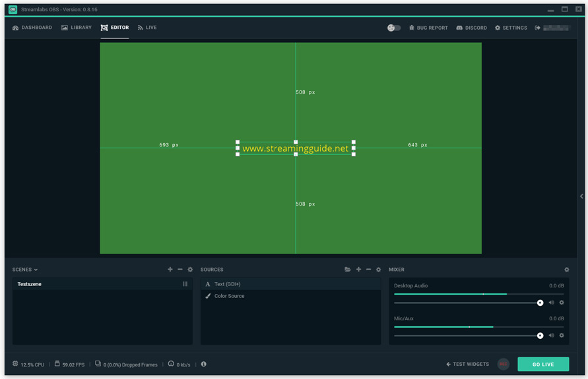Add a new source with plus icon

click(x=358, y=270)
